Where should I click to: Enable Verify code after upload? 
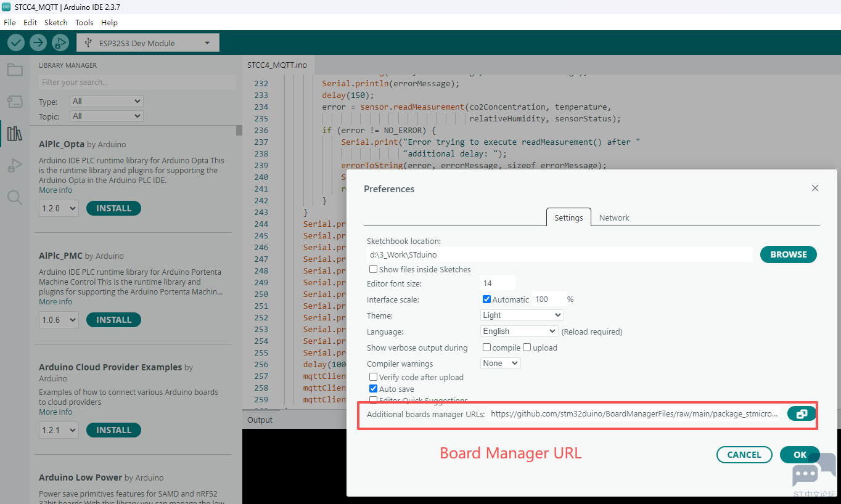tap(373, 377)
